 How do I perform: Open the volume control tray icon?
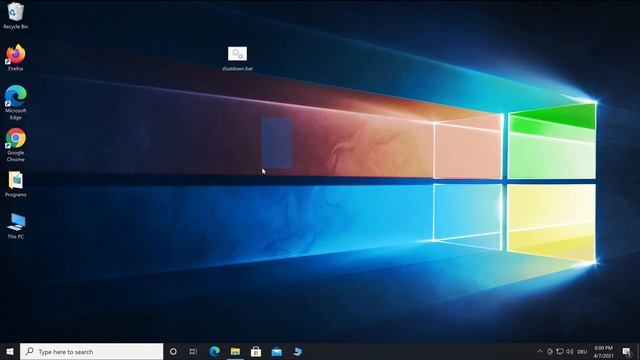click(570, 351)
